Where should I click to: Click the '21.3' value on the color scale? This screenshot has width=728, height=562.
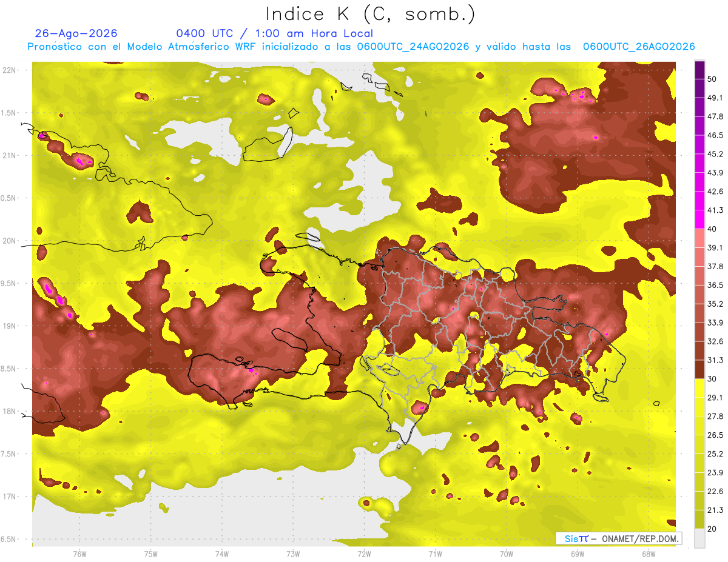coord(715,510)
